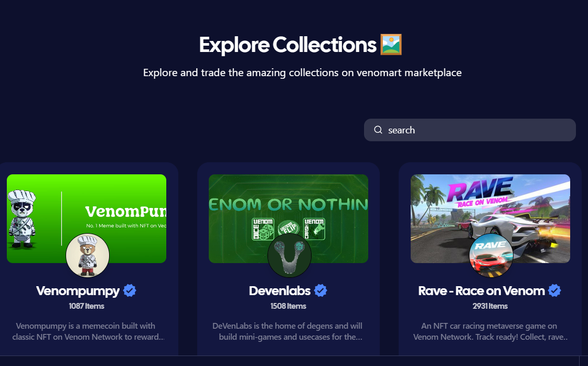Click the magnifier icon in search bar
The width and height of the screenshot is (588, 366).
point(378,130)
